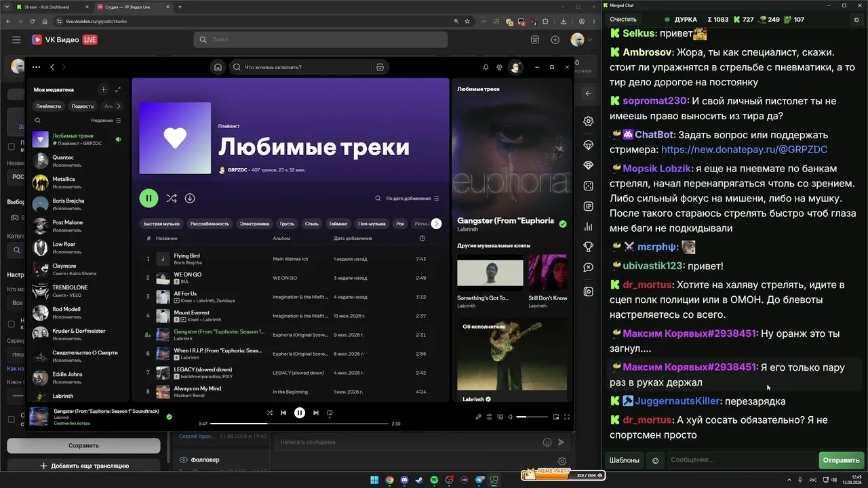Open the Spotify queue icon
The height and width of the screenshot is (488, 868).
489,417
